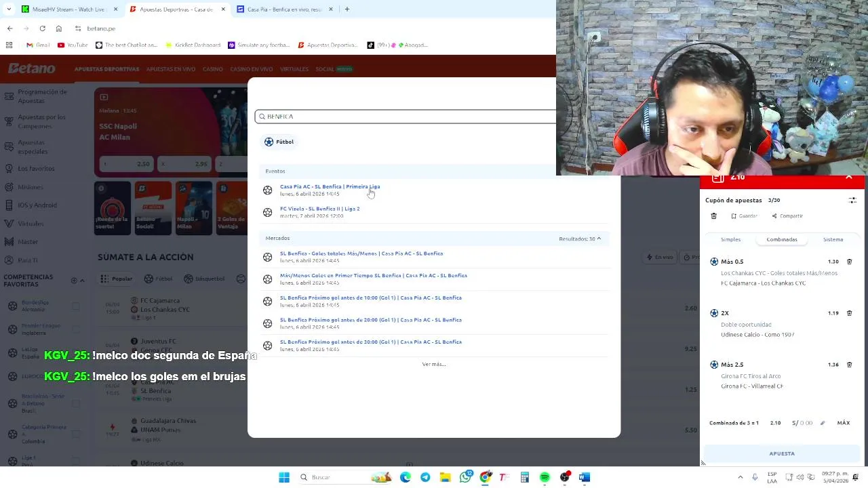Collapse Mercados results chevron
This screenshot has width=868, height=488.
click(x=599, y=239)
